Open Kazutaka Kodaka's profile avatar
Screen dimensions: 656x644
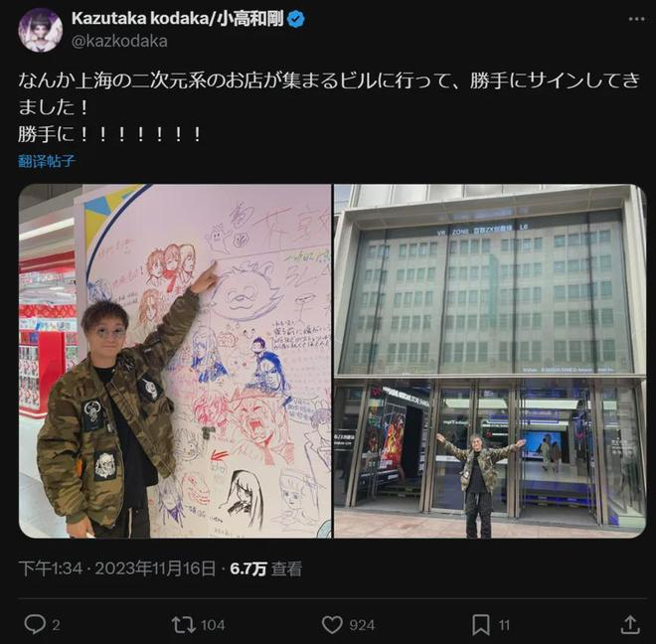pyautogui.click(x=40, y=30)
